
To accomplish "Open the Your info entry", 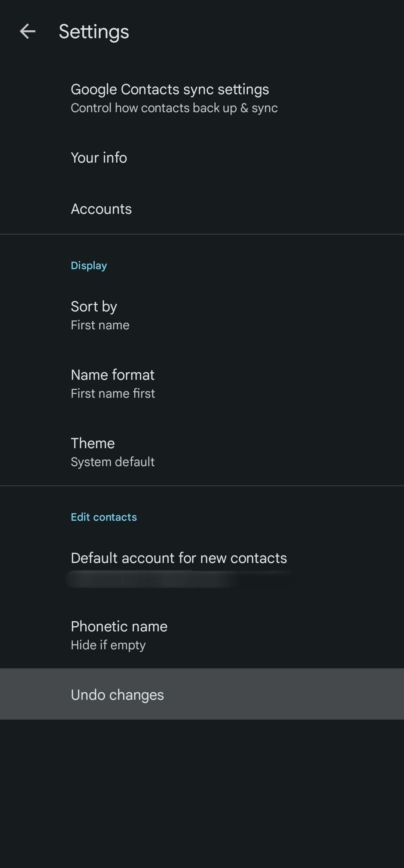I will coord(99,158).
